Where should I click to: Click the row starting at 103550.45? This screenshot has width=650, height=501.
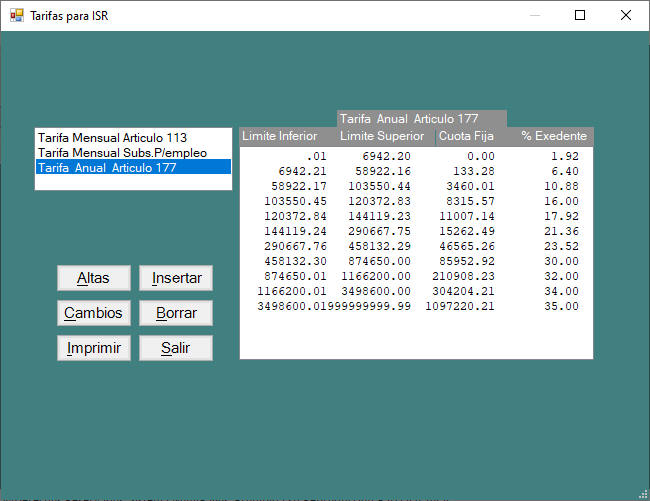click(416, 201)
